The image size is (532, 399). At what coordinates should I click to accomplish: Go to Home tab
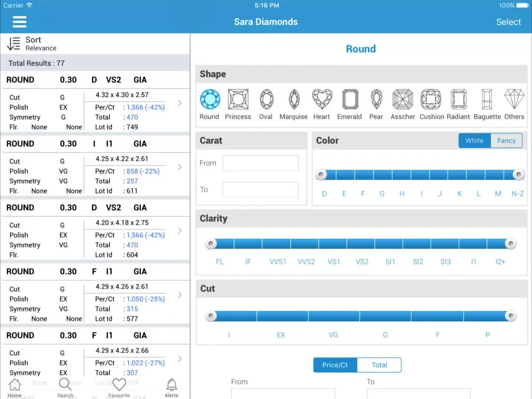15,388
